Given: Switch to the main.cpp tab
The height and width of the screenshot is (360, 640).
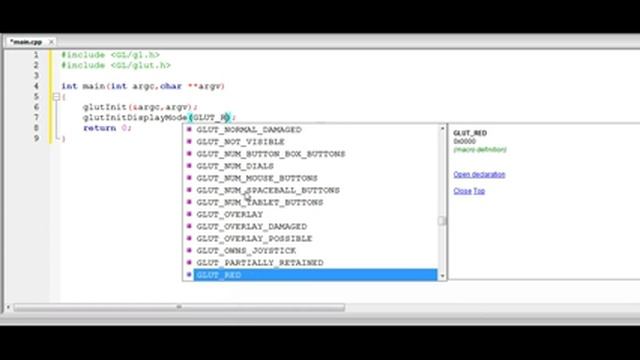Looking at the screenshot, I should pyautogui.click(x=26, y=42).
